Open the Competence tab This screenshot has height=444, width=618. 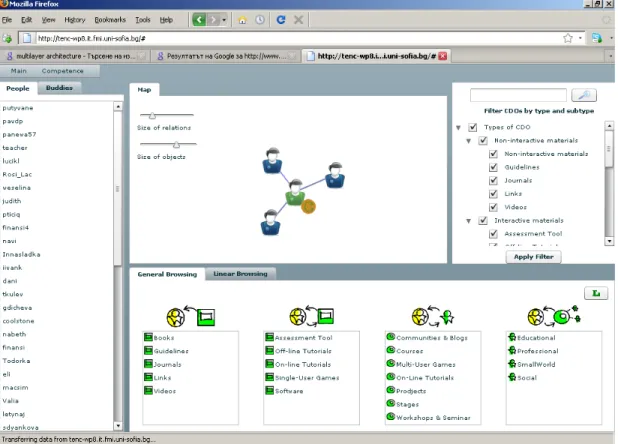pyautogui.click(x=63, y=71)
